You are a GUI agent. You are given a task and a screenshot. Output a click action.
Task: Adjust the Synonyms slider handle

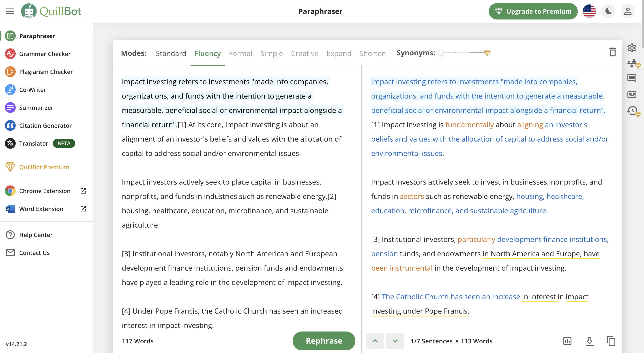[x=441, y=53]
